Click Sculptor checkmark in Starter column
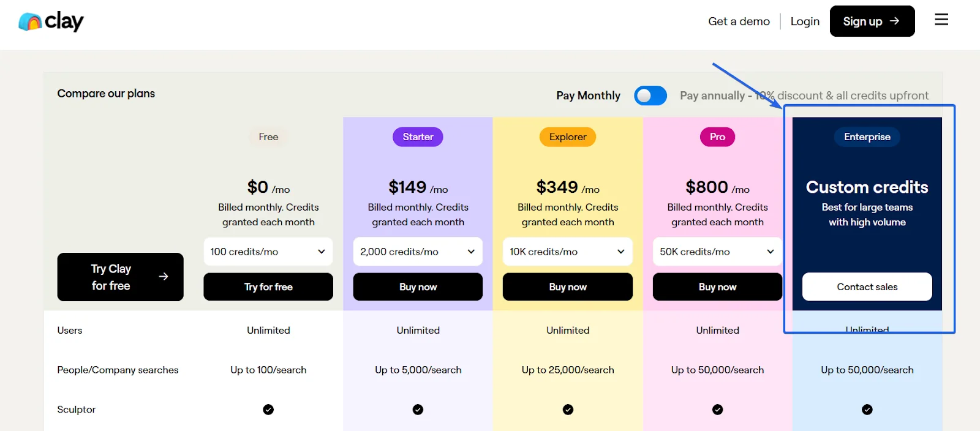Screen dimensions: 980x431 click(x=418, y=410)
